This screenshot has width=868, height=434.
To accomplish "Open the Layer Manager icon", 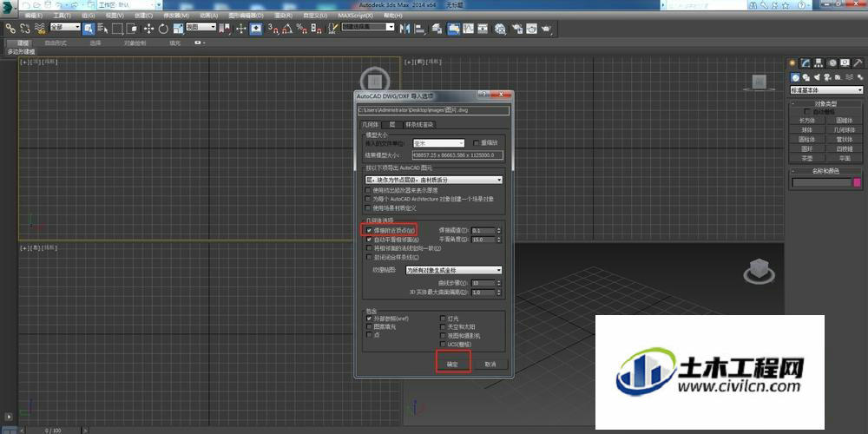I will pos(437,29).
